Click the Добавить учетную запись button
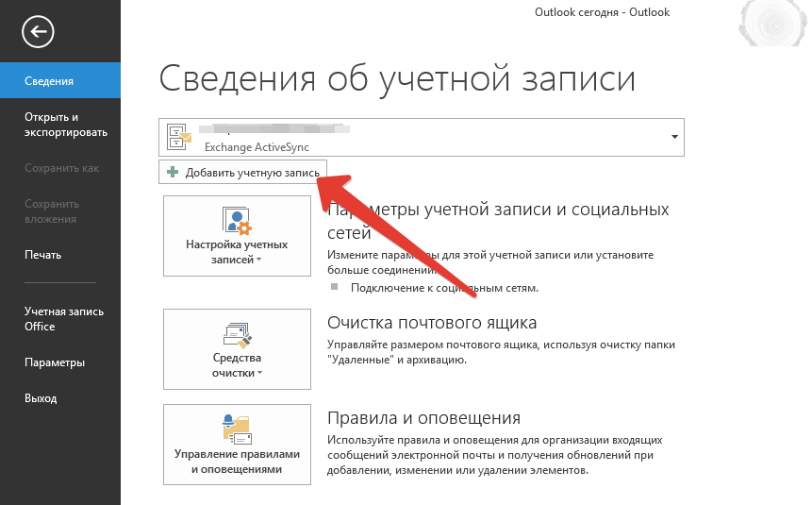This screenshot has height=505, width=812. pos(243,172)
